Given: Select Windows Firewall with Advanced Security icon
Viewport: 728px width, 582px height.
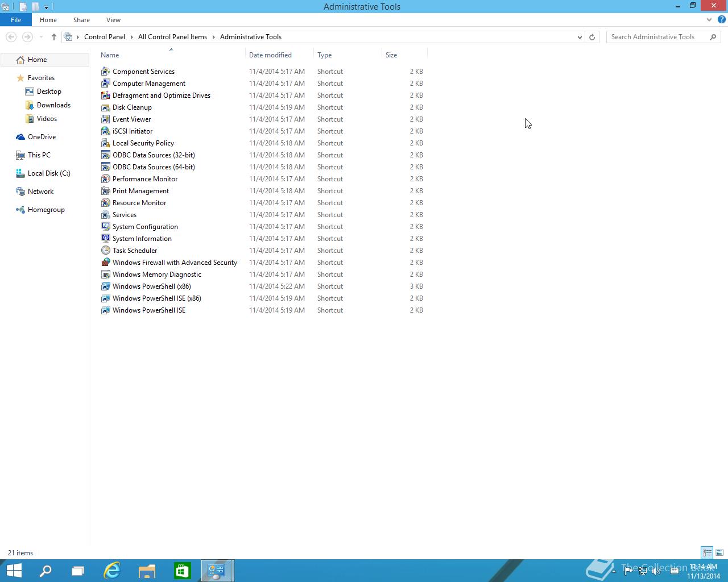Looking at the screenshot, I should click(x=105, y=263).
